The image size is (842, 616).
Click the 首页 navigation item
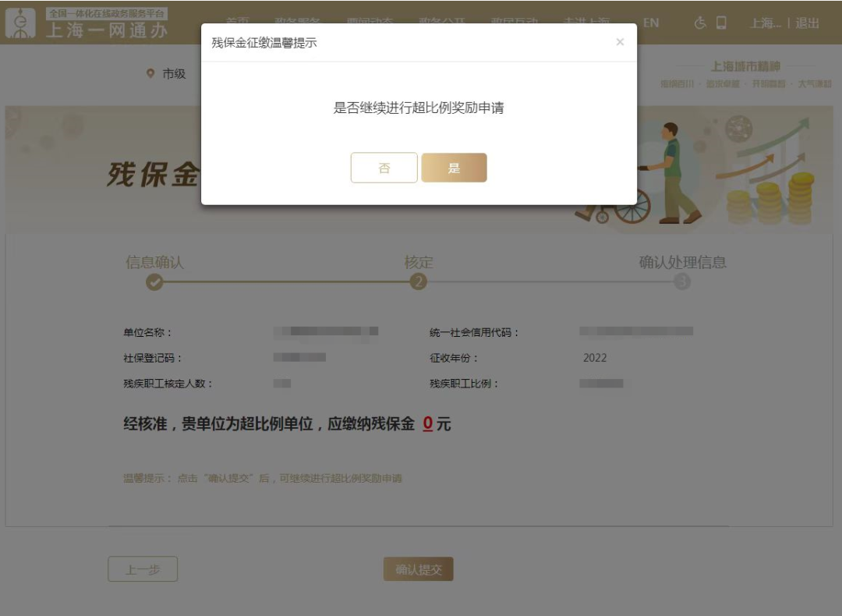pyautogui.click(x=237, y=20)
